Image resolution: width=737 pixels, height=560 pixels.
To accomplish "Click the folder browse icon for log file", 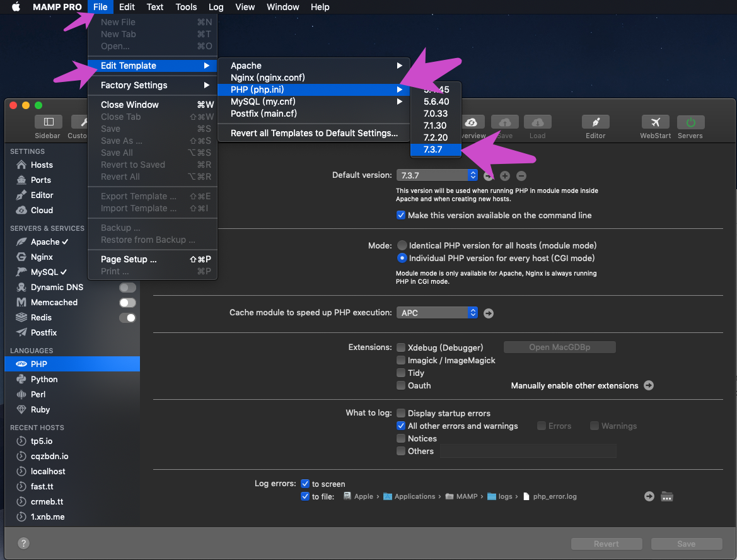I will point(666,496).
